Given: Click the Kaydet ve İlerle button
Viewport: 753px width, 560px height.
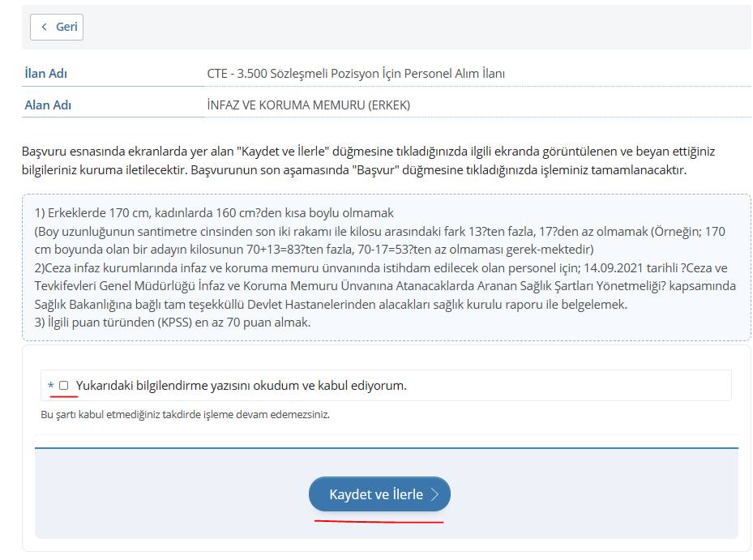Looking at the screenshot, I should click(x=379, y=494).
